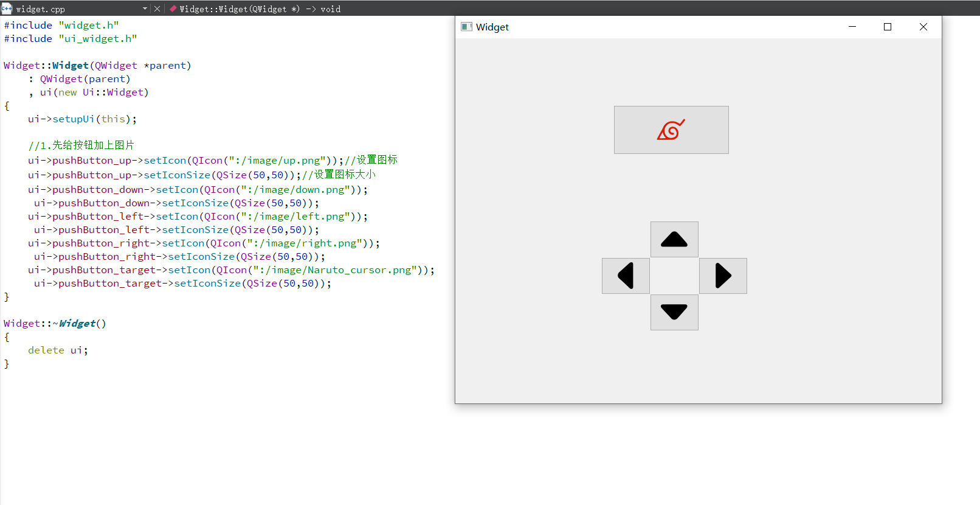The height and width of the screenshot is (505, 980).
Task: Click the 'delete ui;' statement
Action: coord(58,350)
